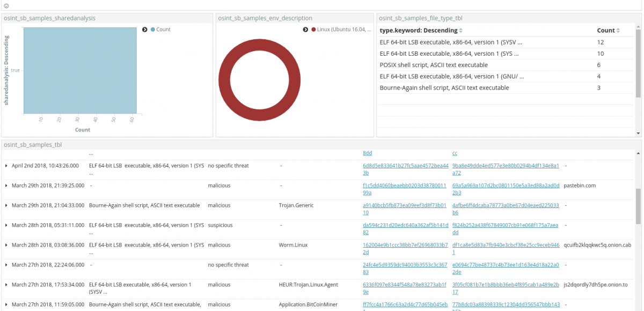Click the file type table scroll-down arrow
Image resolution: width=644 pixels, height=311 pixels.
pos(638,133)
